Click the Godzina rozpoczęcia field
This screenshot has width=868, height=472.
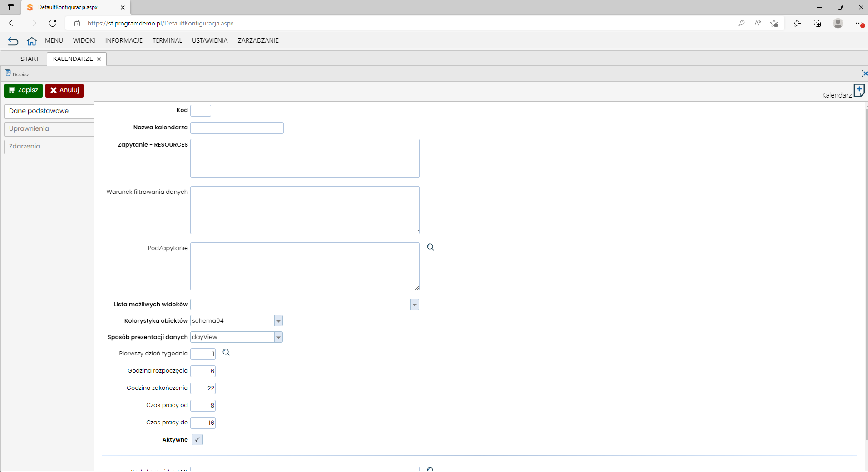pyautogui.click(x=203, y=371)
